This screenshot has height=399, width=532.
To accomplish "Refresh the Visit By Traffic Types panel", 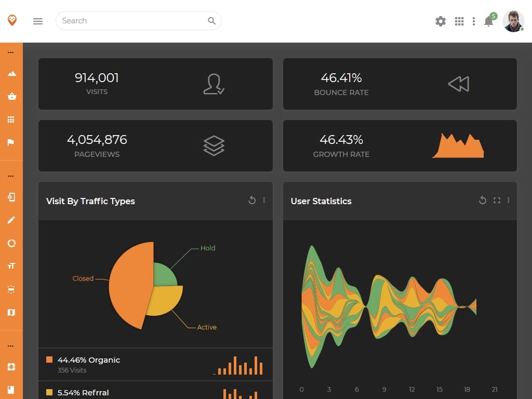I will pos(252,201).
